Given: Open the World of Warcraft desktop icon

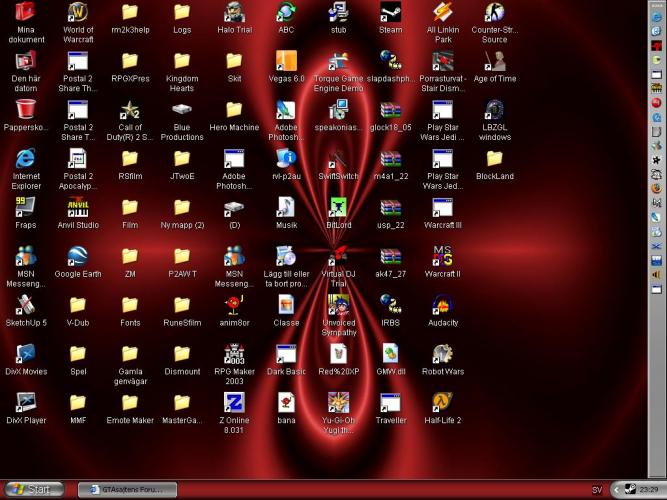Looking at the screenshot, I should pyautogui.click(x=78, y=12).
